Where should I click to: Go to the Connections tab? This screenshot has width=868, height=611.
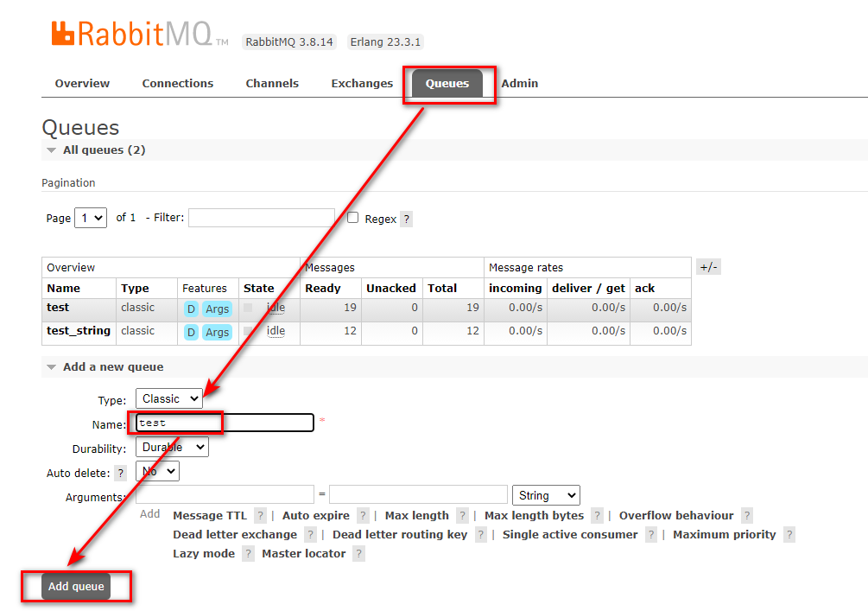(178, 84)
